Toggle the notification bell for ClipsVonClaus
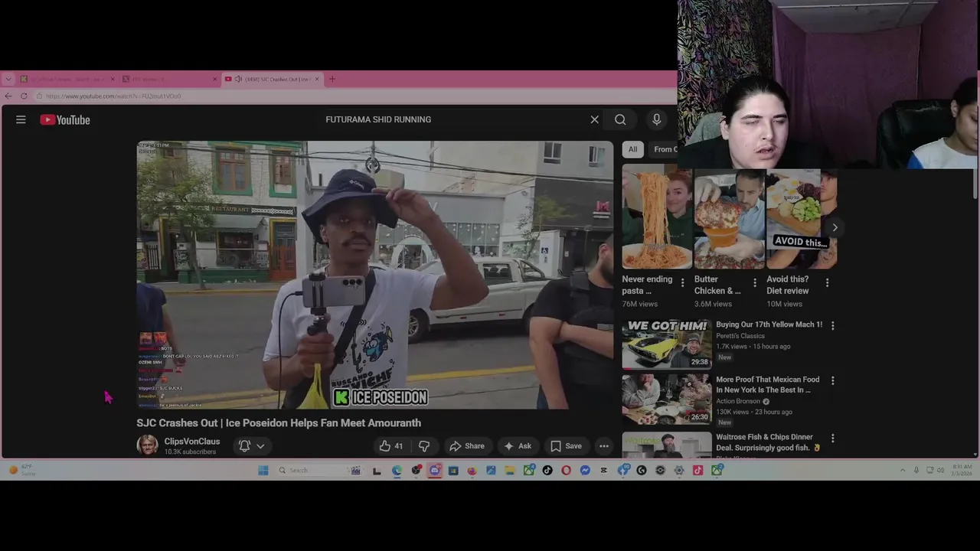 (x=244, y=445)
